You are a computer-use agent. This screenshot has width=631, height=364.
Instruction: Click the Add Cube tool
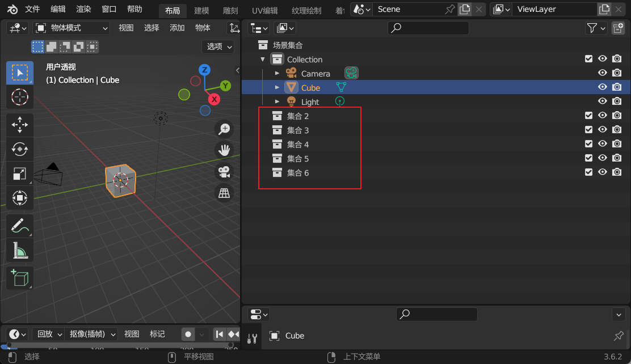click(x=20, y=278)
